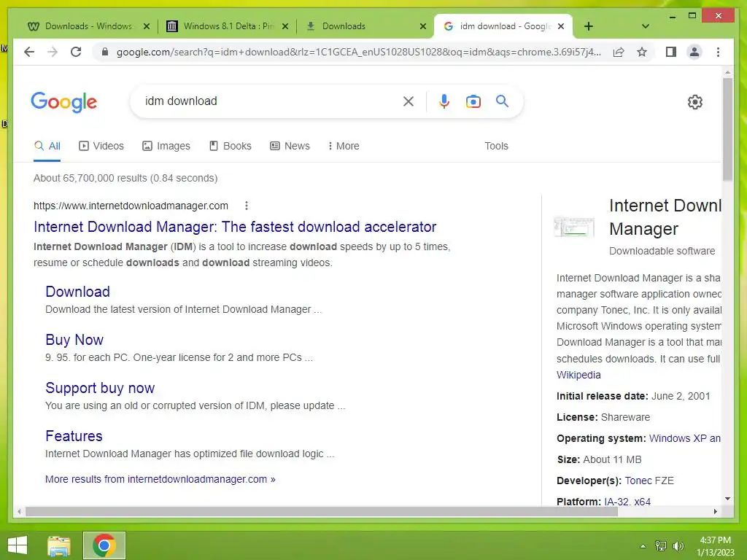Open 'More results from internetdownloadmanager.com'

pos(160,480)
